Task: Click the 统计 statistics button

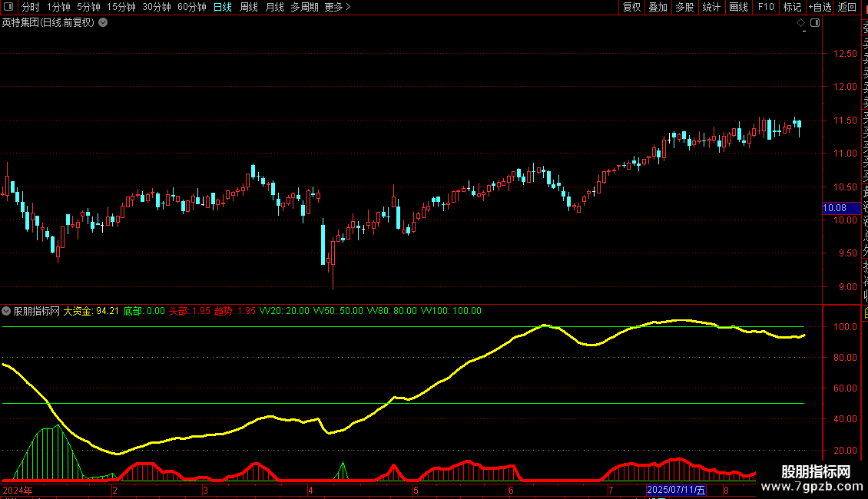Action: pyautogui.click(x=711, y=7)
